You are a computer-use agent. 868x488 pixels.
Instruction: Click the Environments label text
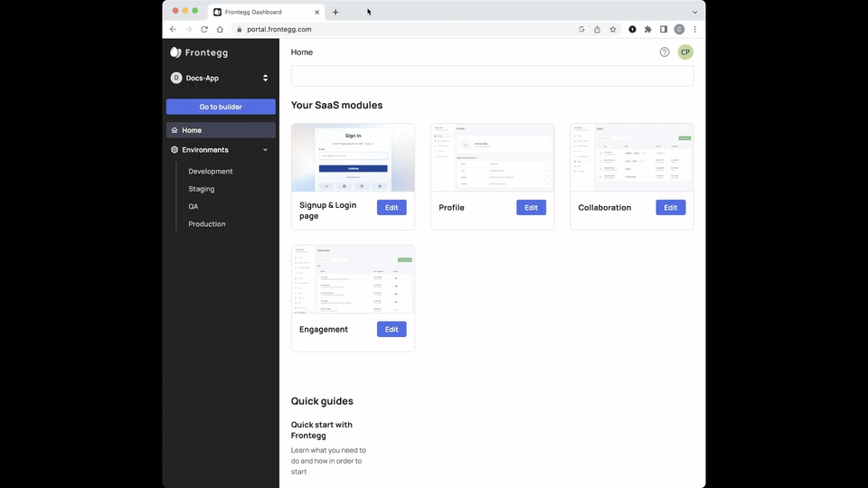pyautogui.click(x=205, y=150)
